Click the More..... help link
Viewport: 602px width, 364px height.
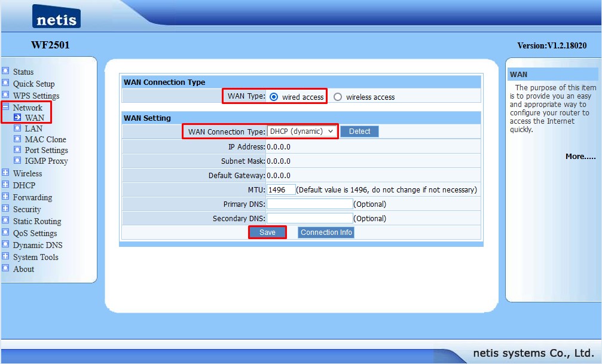580,157
